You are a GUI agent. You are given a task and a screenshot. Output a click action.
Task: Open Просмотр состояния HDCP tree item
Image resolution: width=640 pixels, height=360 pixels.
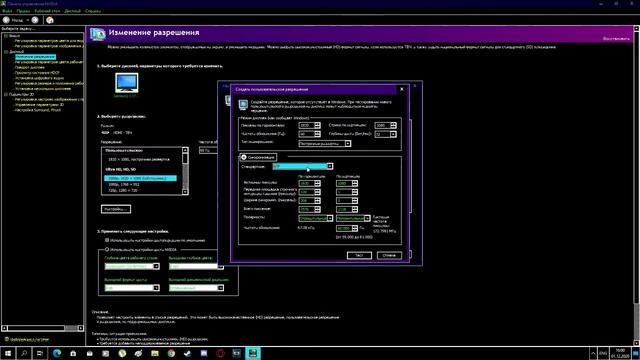coord(37,73)
